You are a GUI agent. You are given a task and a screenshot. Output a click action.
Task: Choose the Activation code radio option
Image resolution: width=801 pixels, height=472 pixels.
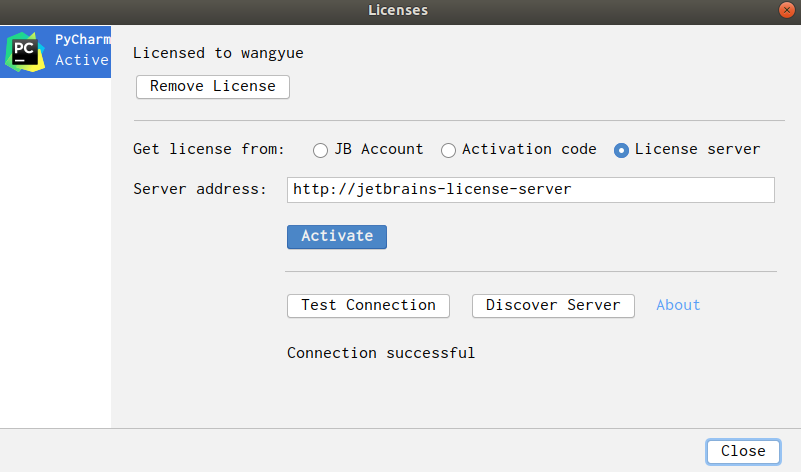pos(449,150)
